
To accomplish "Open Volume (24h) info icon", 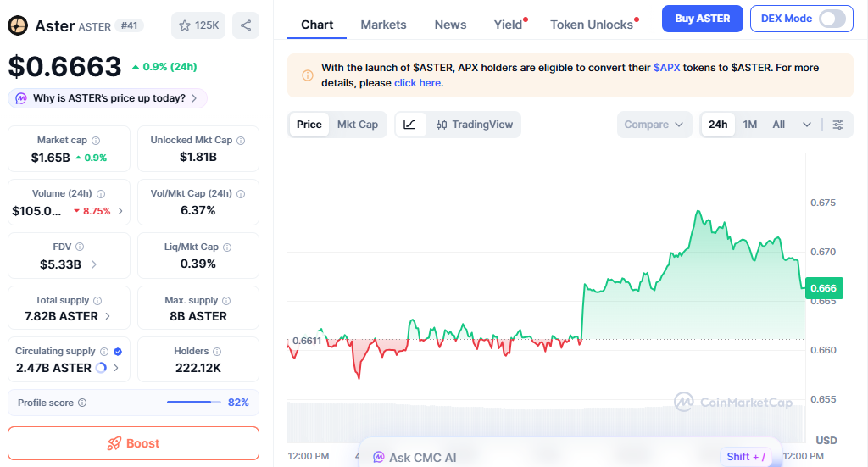I will coord(101,193).
